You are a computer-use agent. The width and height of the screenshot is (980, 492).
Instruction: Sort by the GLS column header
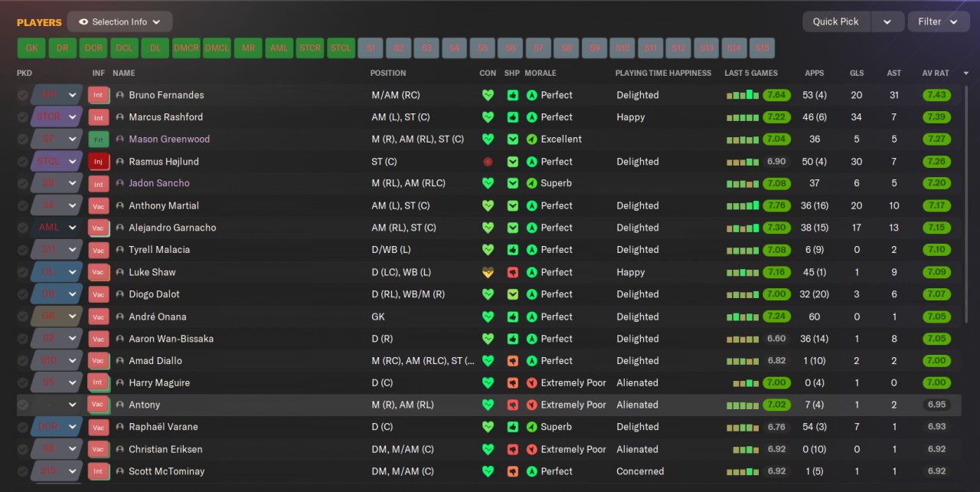857,74
